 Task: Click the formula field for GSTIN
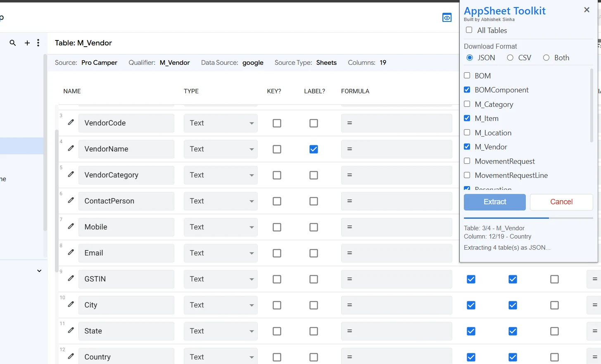[397, 279]
